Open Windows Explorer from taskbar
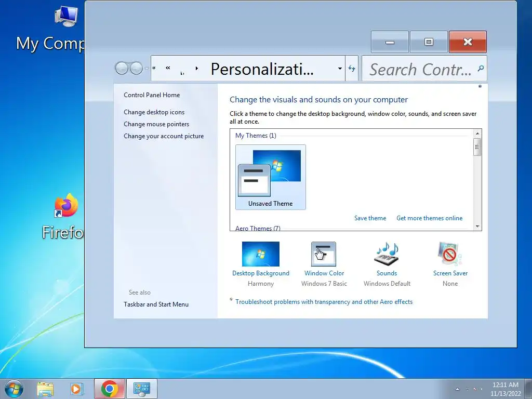This screenshot has width=532, height=399. click(x=45, y=389)
